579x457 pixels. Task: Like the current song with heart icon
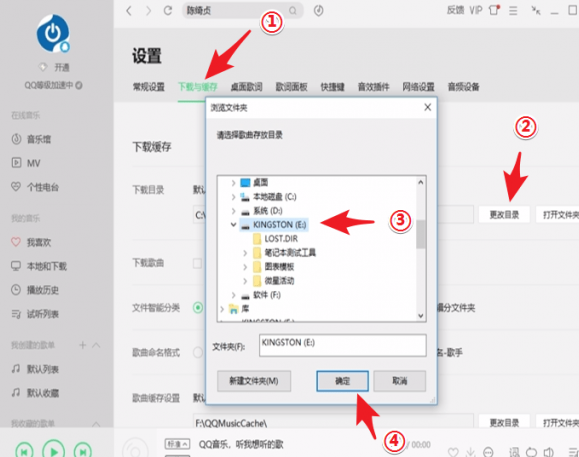[x=453, y=452]
